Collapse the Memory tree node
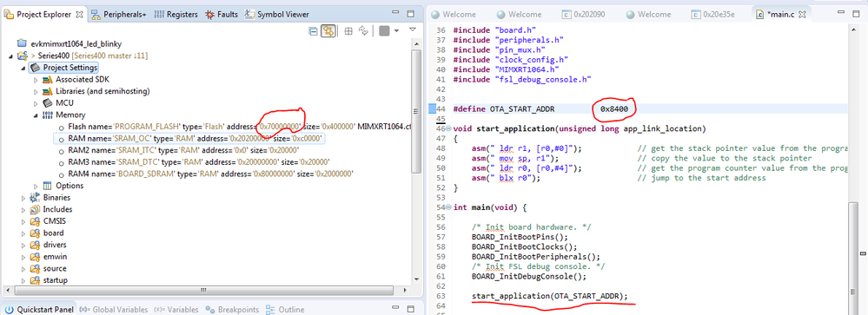Image resolution: width=868 pixels, height=315 pixels. [36, 115]
